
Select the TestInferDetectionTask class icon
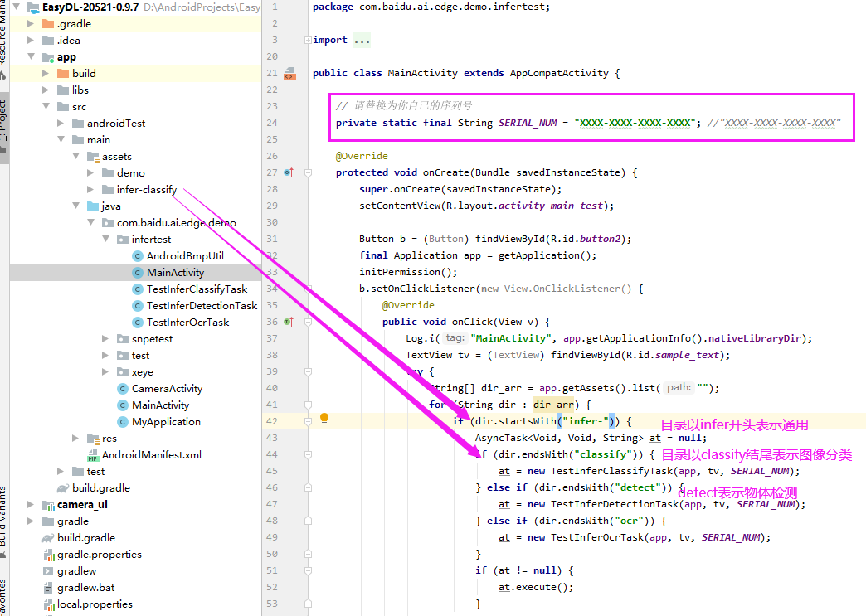coord(138,306)
